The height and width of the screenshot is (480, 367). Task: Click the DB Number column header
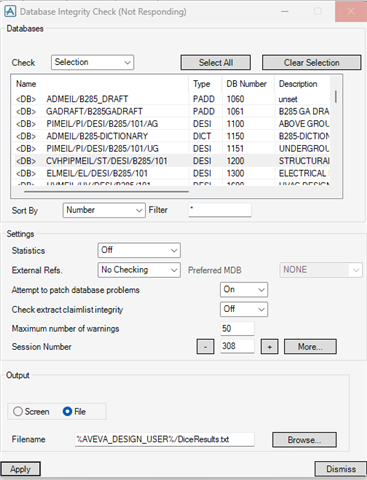click(248, 84)
